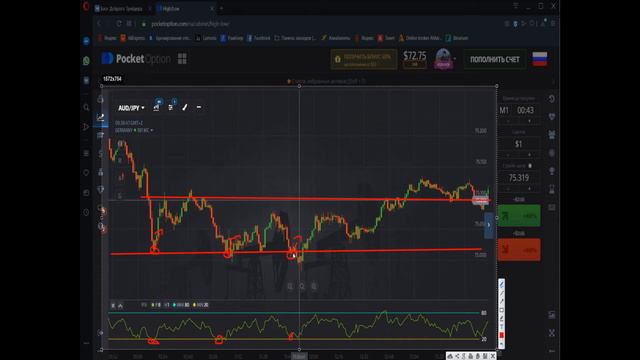Open VK in Opera sidebar
Screen dimensions: 640x360
86,80
